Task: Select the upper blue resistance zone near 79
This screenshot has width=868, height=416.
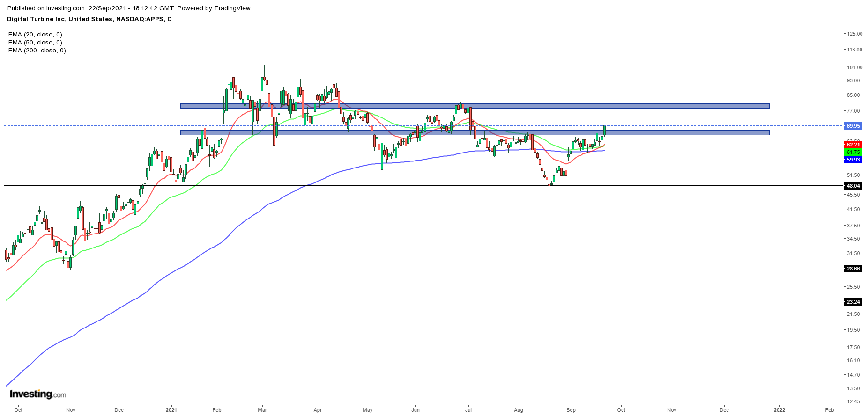Action: (475, 106)
